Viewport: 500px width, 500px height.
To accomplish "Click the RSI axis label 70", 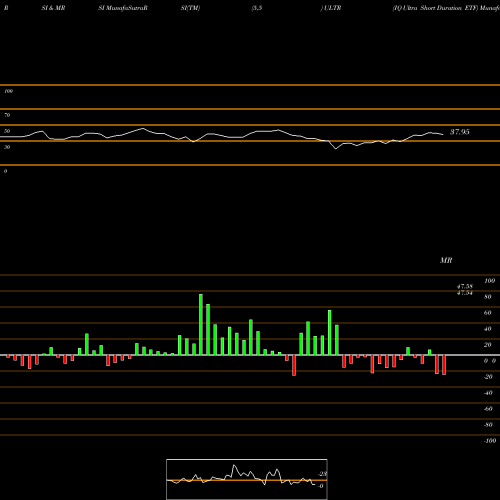I will (x=7, y=115).
